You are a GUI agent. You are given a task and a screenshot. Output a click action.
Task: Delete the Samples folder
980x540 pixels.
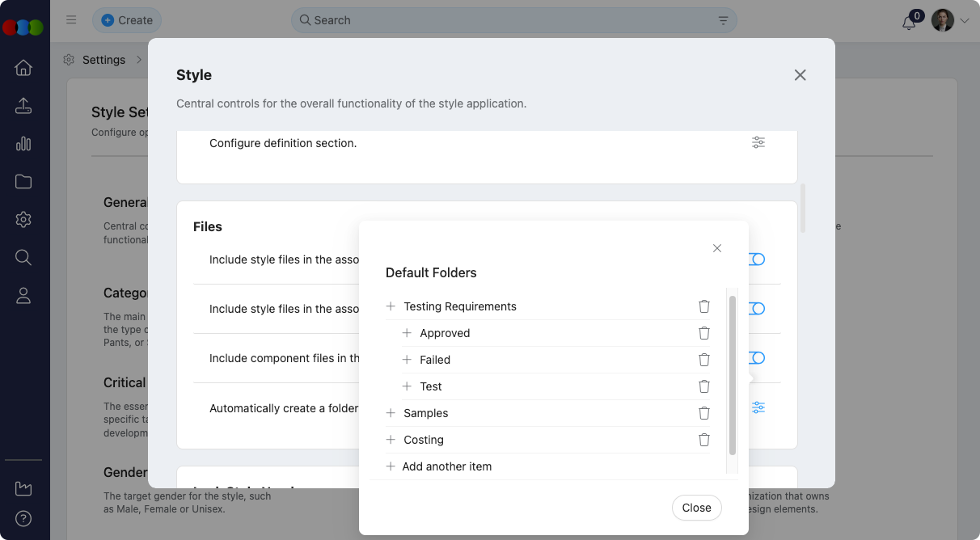pyautogui.click(x=703, y=413)
